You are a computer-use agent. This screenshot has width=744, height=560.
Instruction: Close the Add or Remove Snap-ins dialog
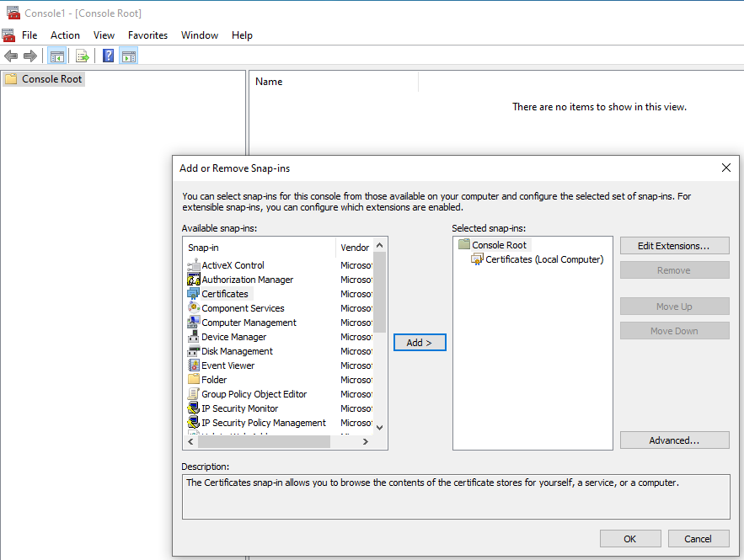[726, 168]
